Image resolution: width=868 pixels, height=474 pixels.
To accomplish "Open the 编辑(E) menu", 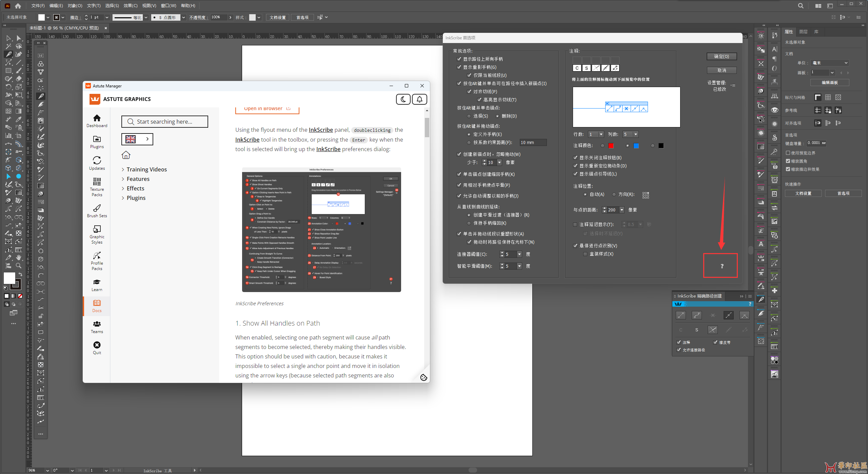I will [x=56, y=6].
